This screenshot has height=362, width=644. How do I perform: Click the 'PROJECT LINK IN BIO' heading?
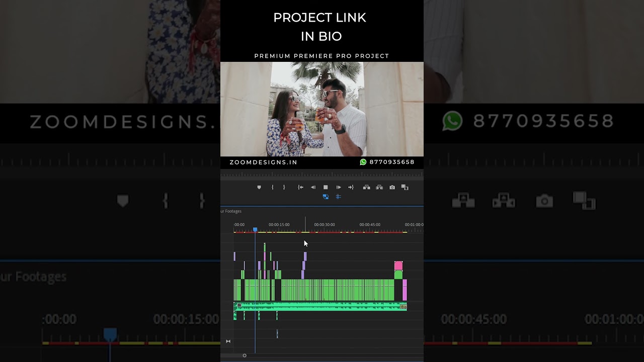point(320,27)
